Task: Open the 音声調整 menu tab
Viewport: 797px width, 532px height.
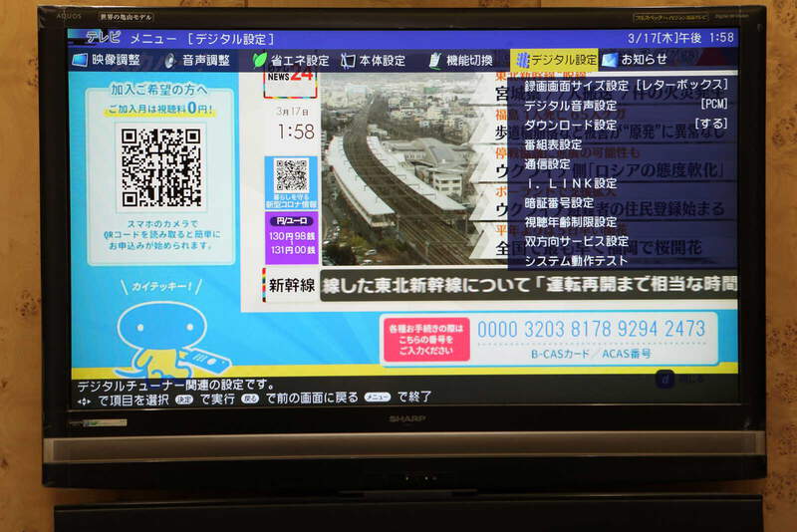Action: click(197, 61)
